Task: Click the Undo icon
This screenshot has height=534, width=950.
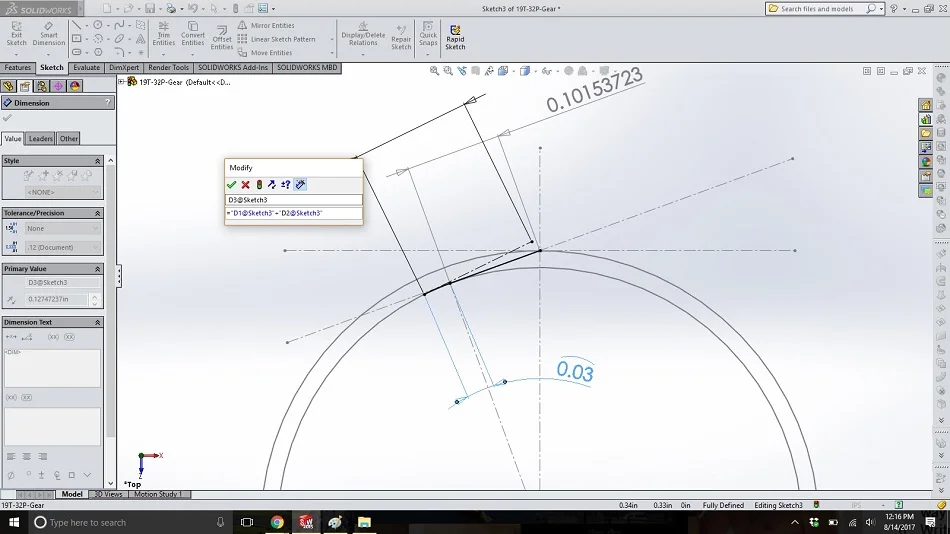Action: [x=193, y=8]
